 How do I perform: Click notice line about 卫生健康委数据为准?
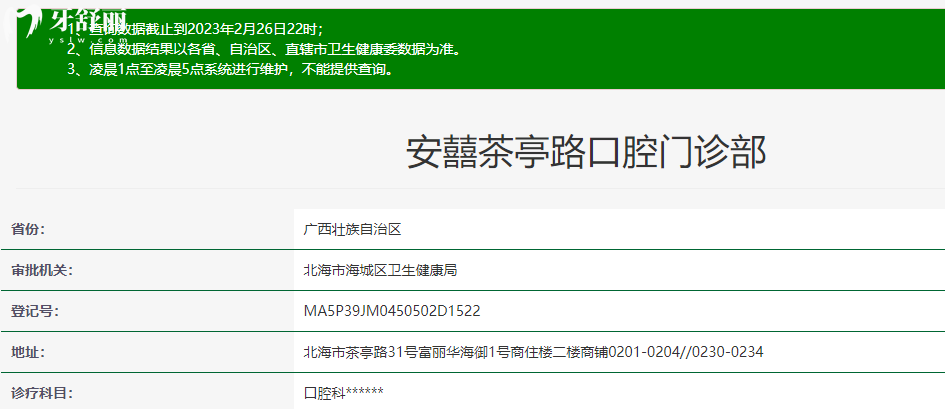[x=265, y=49]
